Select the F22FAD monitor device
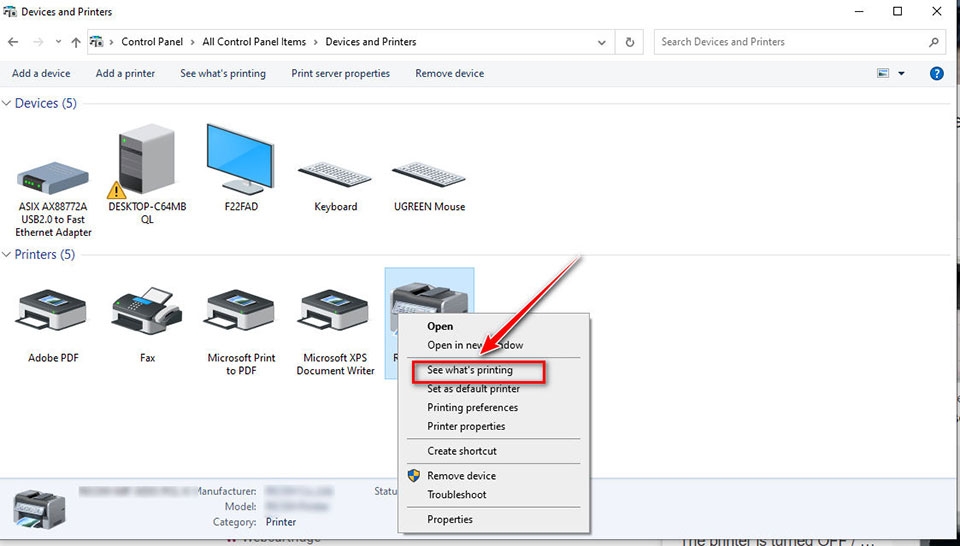 click(241, 168)
